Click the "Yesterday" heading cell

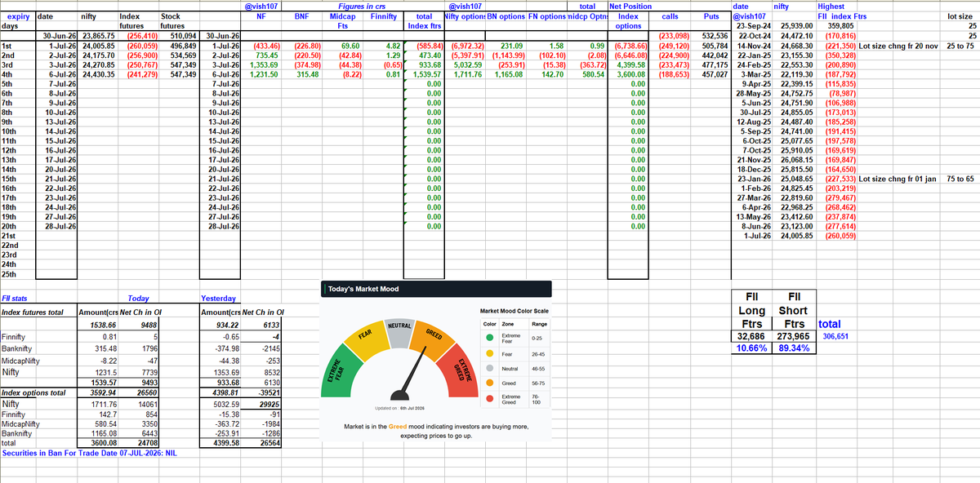click(x=218, y=299)
